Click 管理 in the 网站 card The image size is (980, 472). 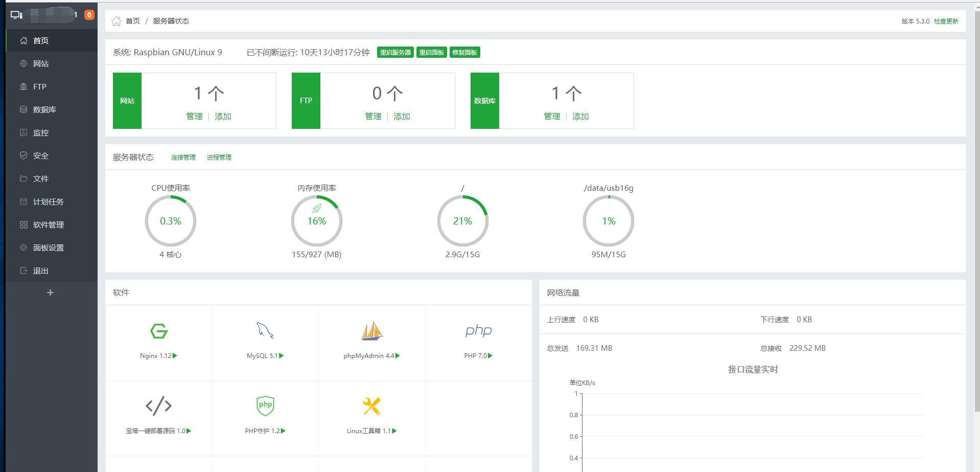194,117
